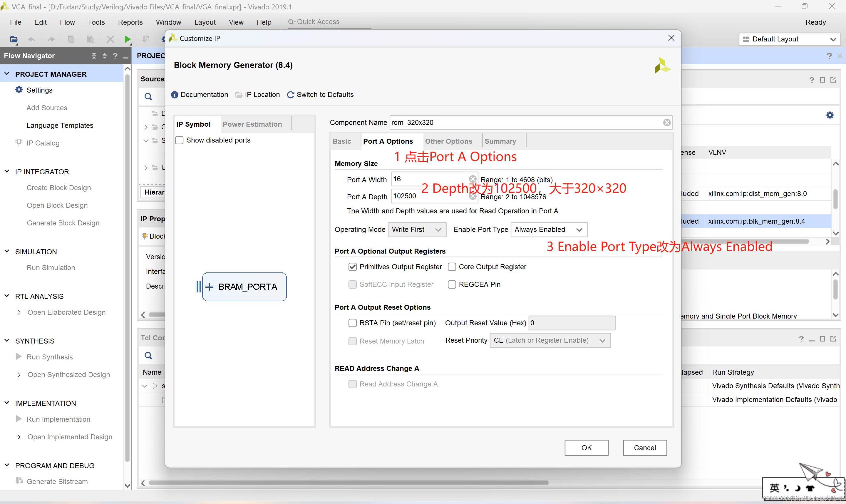Image resolution: width=846 pixels, height=504 pixels.
Task: Click Run Simulation
Action: pos(51,268)
